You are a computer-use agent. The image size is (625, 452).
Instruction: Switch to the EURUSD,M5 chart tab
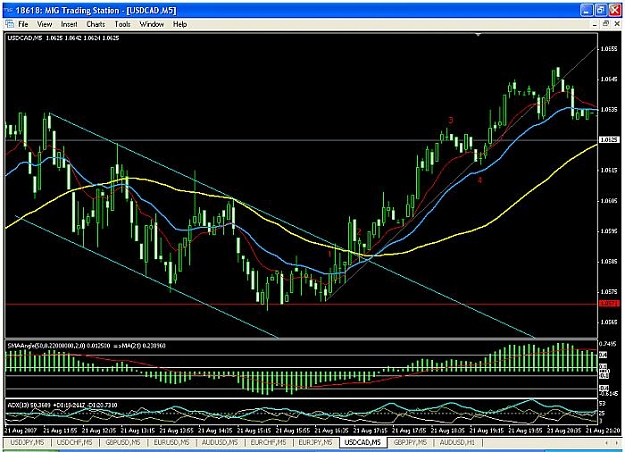pyautogui.click(x=171, y=442)
